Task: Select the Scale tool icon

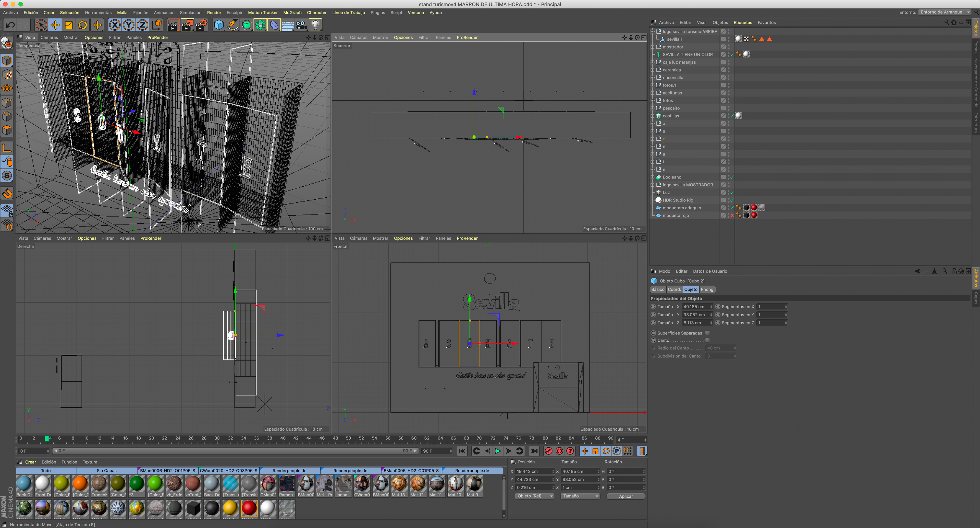Action: coord(69,25)
